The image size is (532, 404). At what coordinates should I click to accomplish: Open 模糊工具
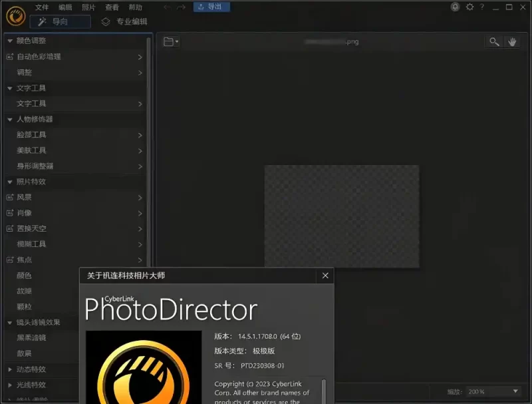74,244
